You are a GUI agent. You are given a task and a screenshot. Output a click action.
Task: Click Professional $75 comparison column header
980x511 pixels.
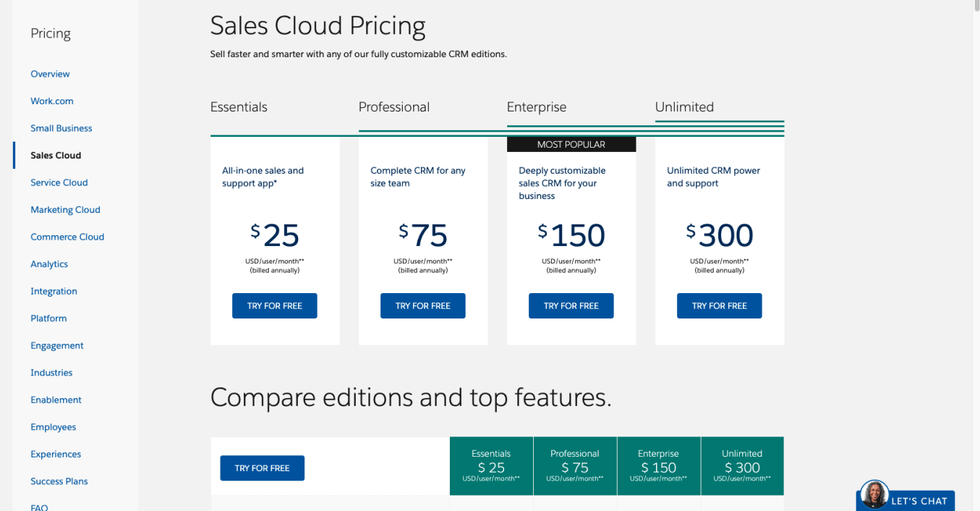(575, 466)
